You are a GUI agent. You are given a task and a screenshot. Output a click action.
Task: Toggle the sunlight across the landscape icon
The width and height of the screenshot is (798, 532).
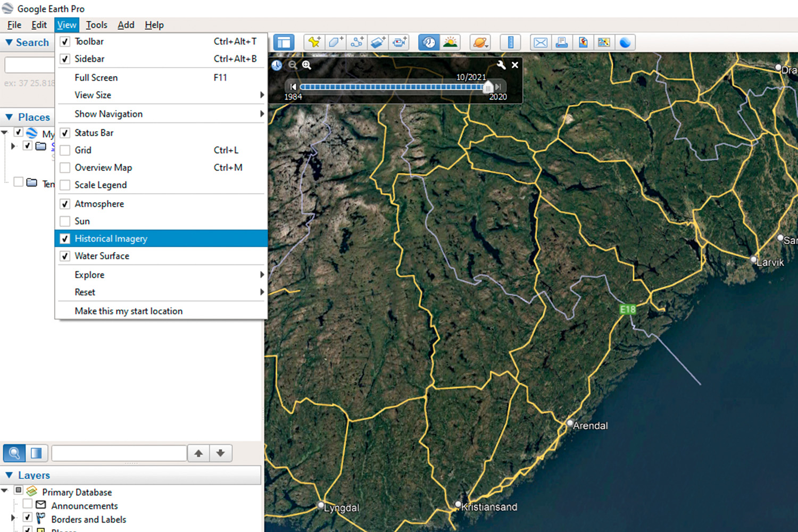(450, 42)
